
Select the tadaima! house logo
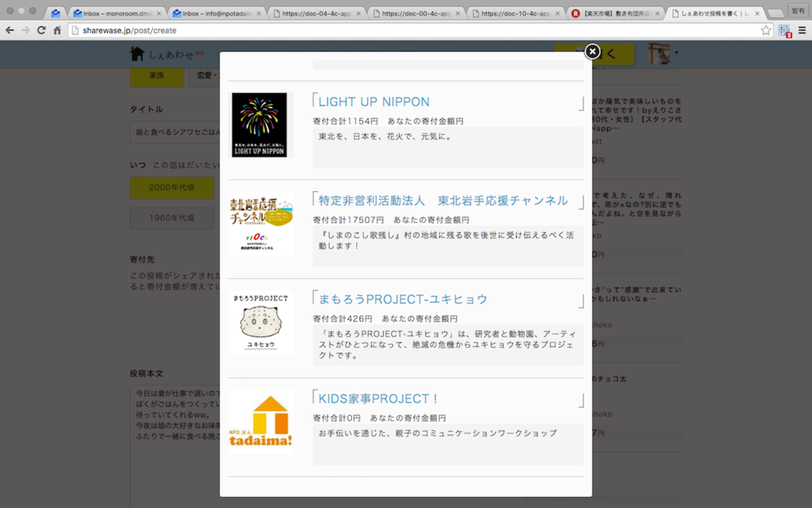coord(260,422)
